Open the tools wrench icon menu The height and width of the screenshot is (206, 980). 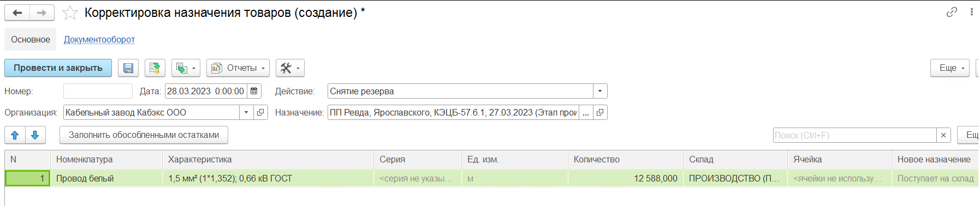(290, 68)
